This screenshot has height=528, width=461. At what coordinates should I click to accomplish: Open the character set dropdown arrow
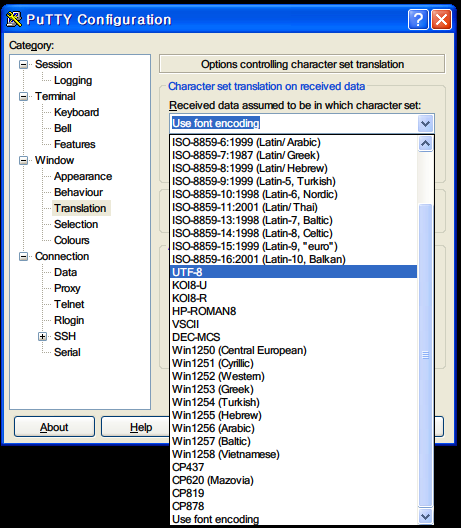[425, 124]
